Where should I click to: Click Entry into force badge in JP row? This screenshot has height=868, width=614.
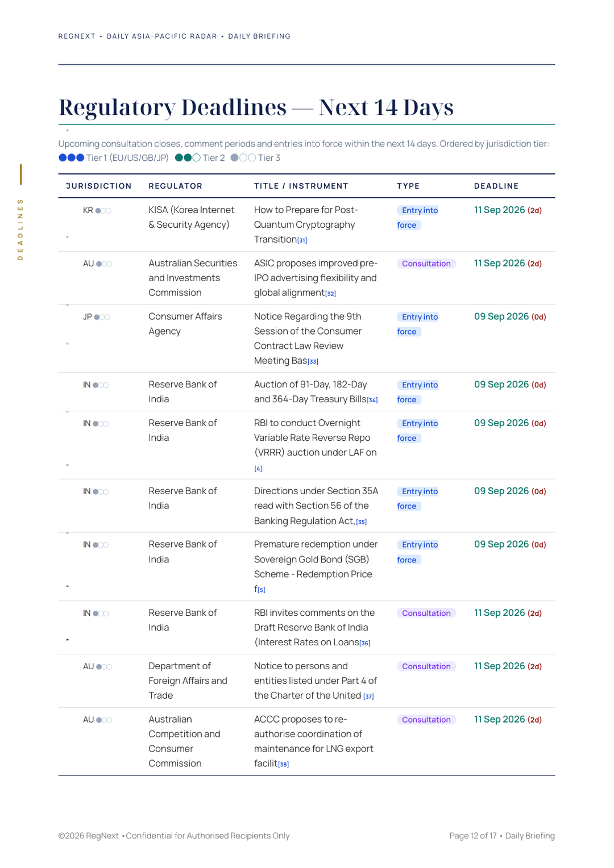point(418,324)
